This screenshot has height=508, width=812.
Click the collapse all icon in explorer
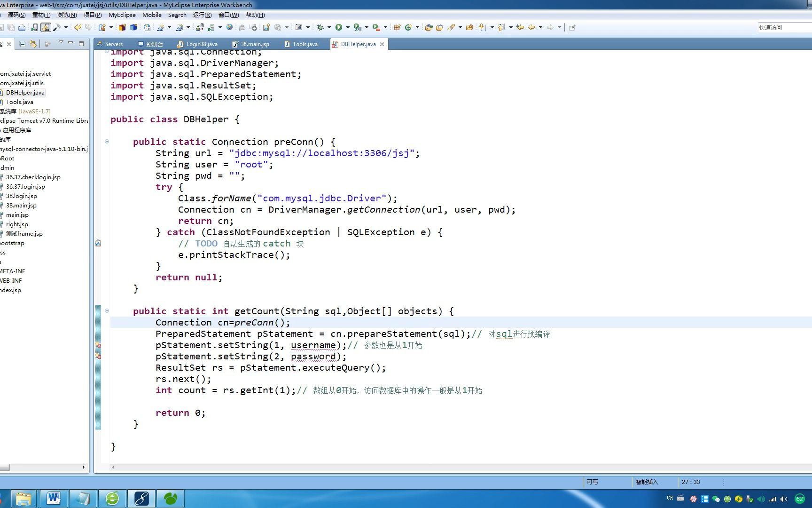tap(22, 44)
